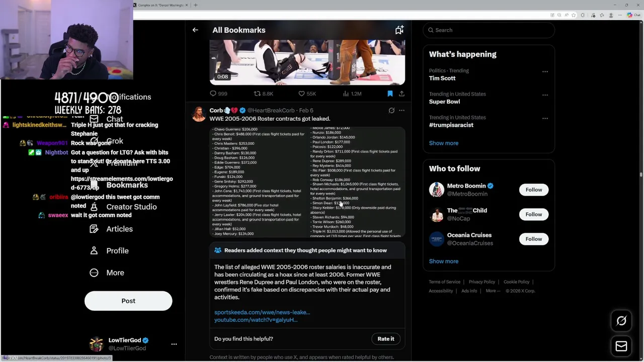Open the NoCap account avatar
This screenshot has height=362, width=644.
(x=436, y=214)
